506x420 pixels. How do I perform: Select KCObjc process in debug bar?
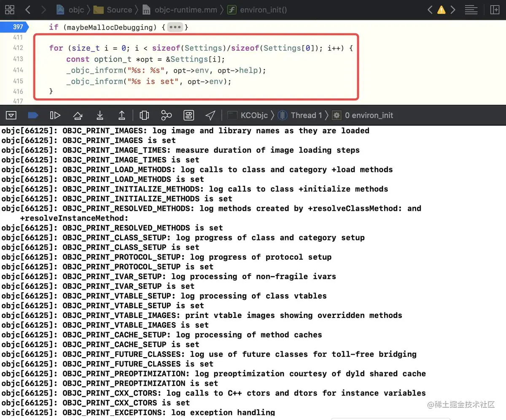tap(248, 115)
